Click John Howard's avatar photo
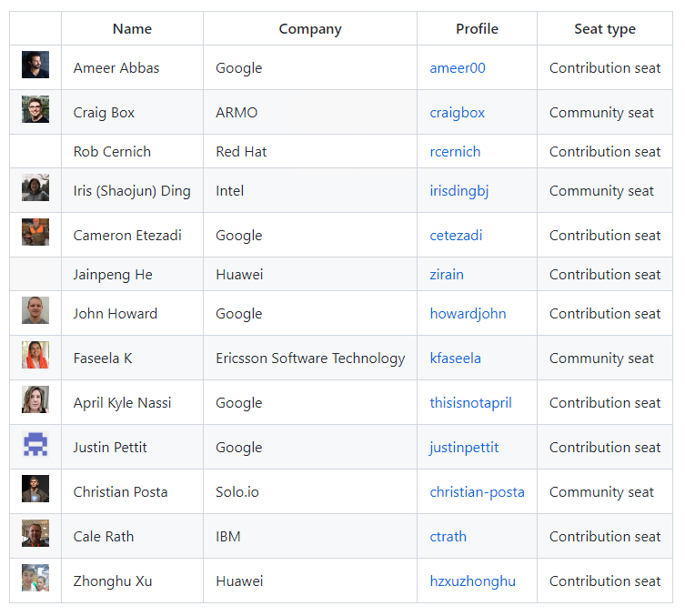Screen dimensions: 685x616 coord(35,310)
